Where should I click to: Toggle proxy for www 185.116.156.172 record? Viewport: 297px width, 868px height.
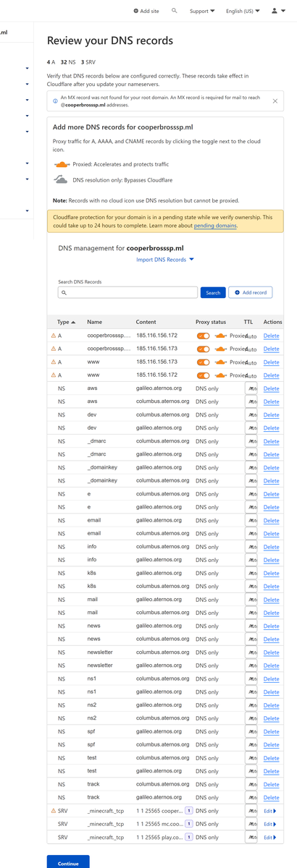203,375
